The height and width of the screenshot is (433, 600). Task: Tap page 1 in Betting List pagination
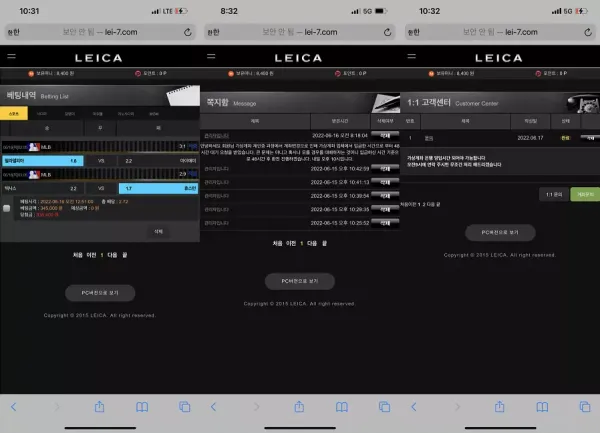[x=102, y=255]
